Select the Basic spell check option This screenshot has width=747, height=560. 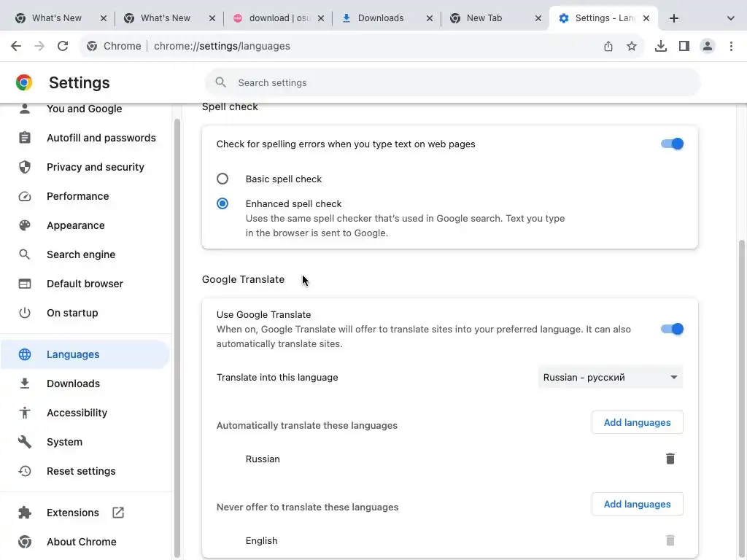[x=222, y=179]
